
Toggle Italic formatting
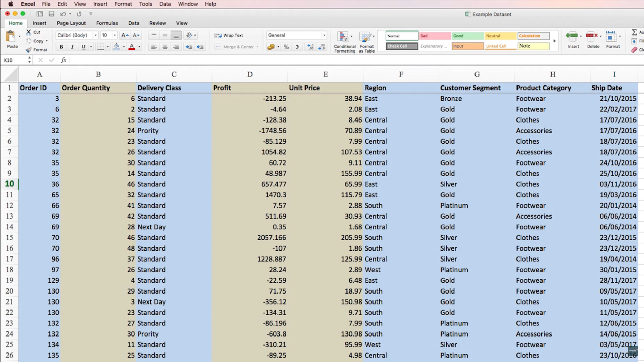[x=72, y=47]
